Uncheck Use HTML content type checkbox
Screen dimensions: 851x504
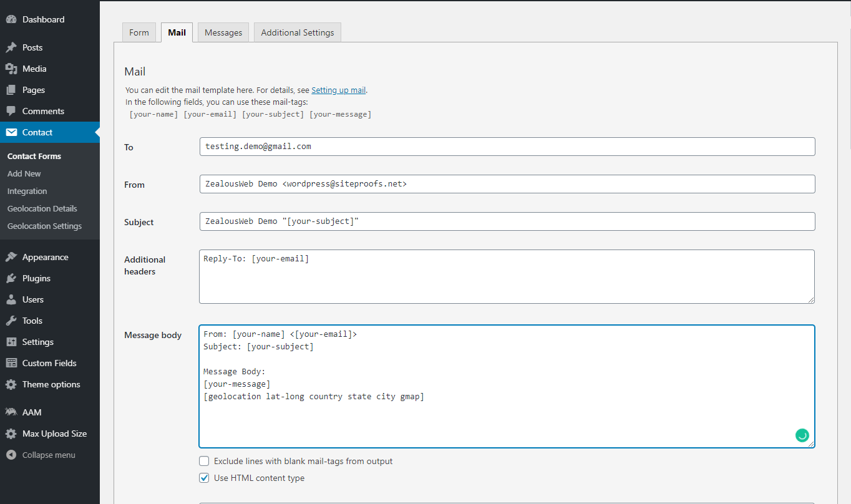coord(204,478)
